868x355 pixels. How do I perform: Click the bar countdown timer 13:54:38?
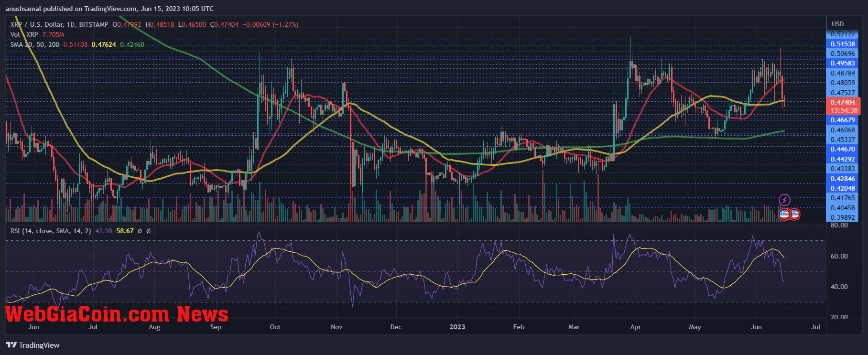pos(844,110)
